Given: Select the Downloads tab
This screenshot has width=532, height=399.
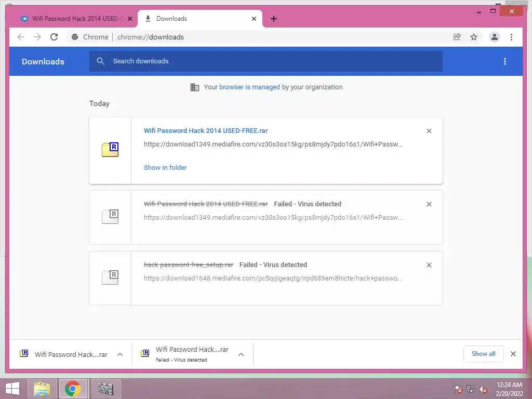Looking at the screenshot, I should pyautogui.click(x=200, y=19).
